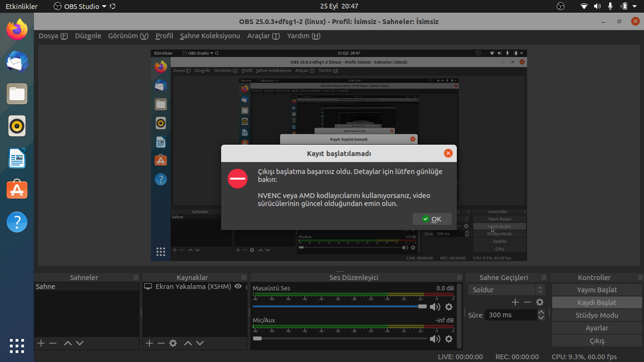Viewport: 644px width, 362px height.
Task: Remove the selected scene with the Sahneler minus icon
Action: [x=53, y=343]
